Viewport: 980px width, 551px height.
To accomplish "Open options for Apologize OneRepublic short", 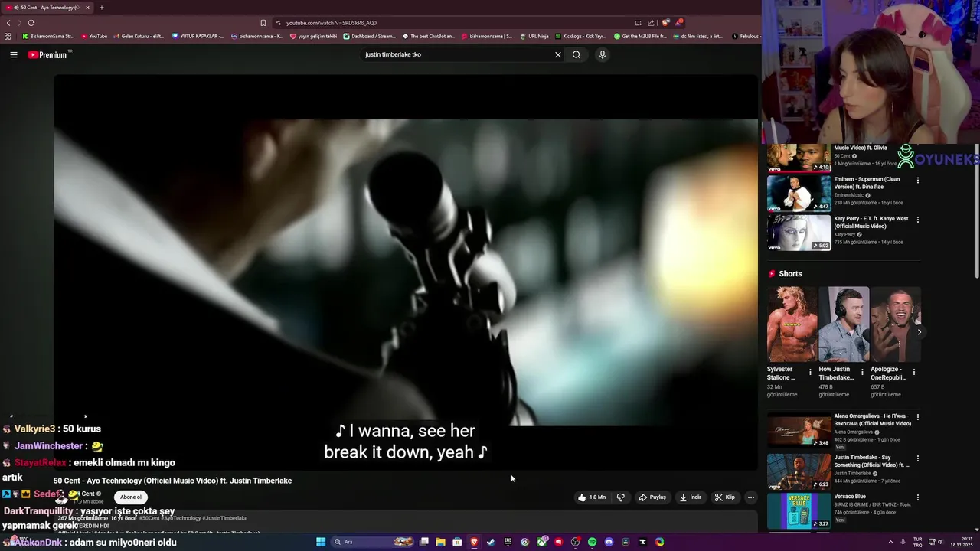I will (913, 372).
